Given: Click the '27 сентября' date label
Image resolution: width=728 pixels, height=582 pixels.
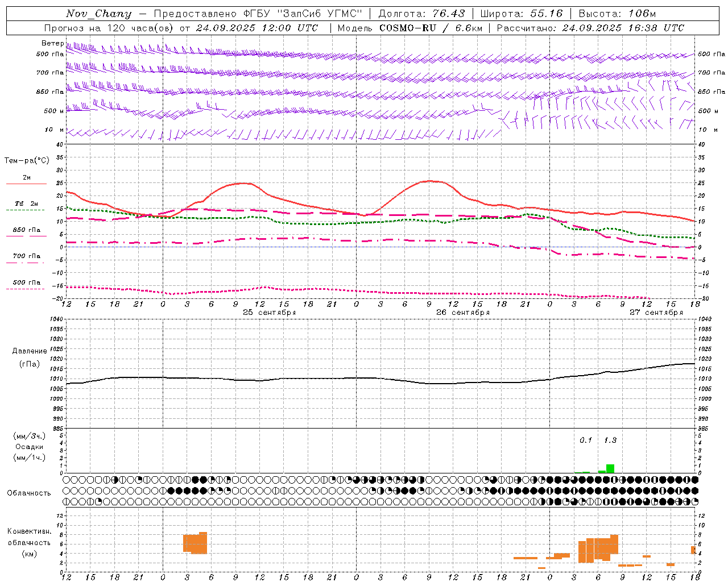Looking at the screenshot, I should pyautogui.click(x=656, y=313).
